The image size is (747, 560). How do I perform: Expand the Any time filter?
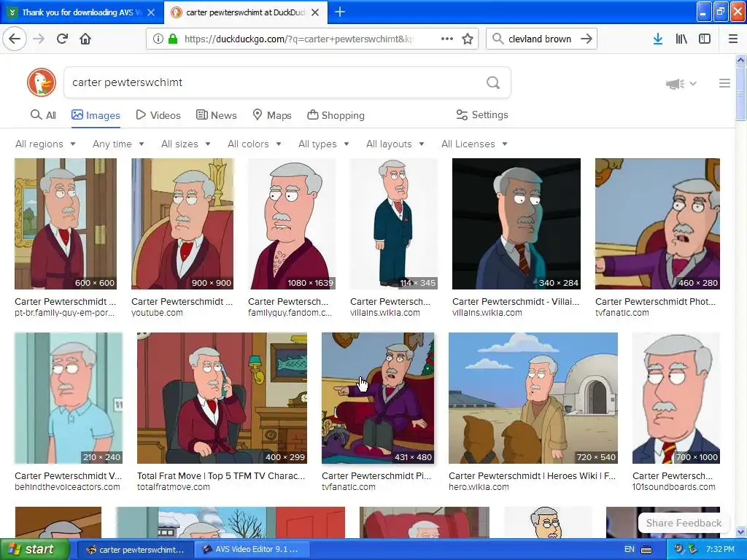118,144
